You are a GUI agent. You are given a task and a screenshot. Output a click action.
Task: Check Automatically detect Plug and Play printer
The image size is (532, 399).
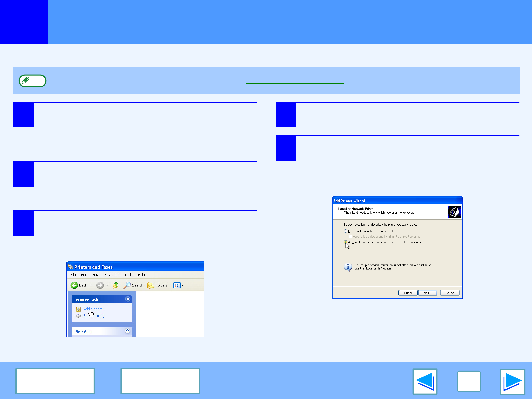click(x=350, y=237)
